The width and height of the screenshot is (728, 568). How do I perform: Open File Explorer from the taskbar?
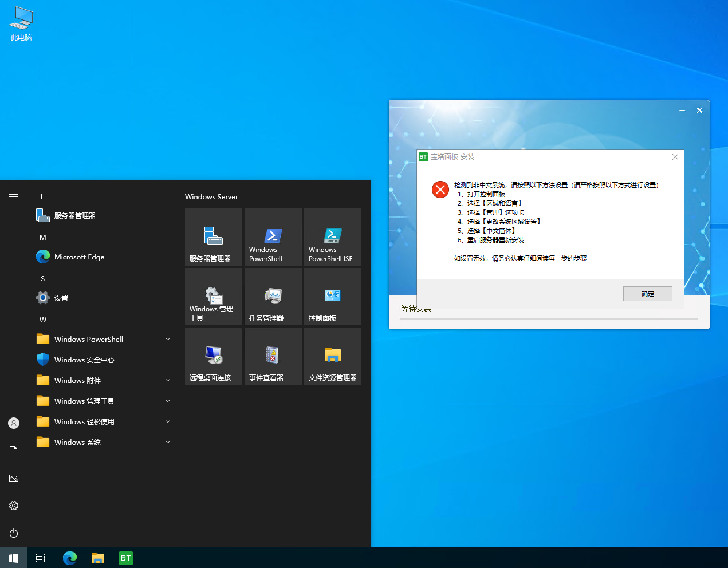coord(98,558)
